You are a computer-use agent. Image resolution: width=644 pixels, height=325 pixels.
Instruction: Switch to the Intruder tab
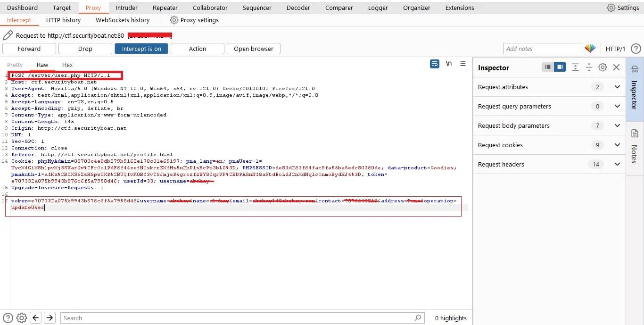127,8
